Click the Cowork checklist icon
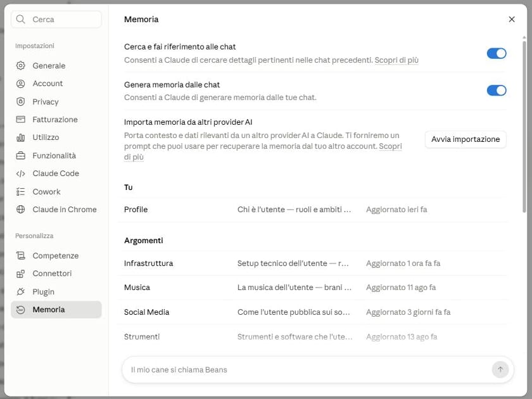This screenshot has height=399, width=532. click(x=21, y=192)
